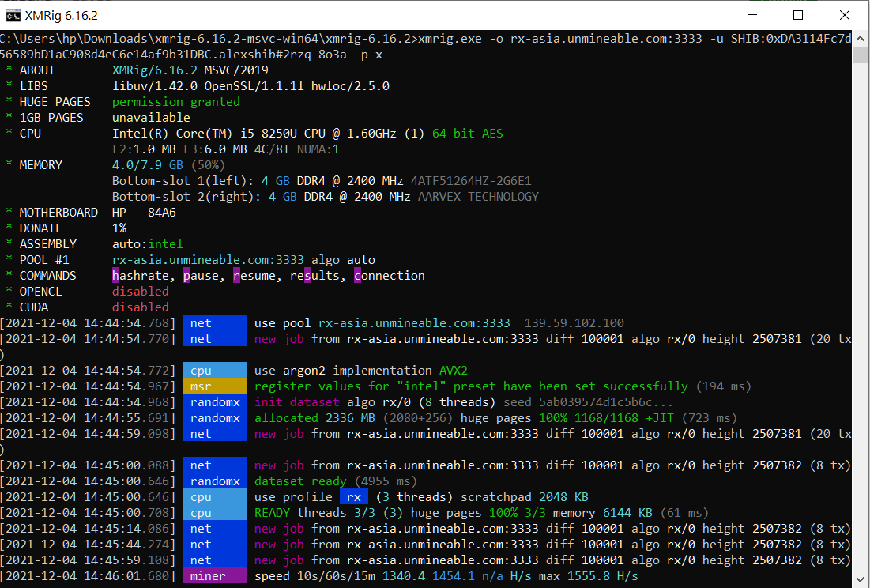Click the 'AVX2' argon2 implementation text

pos(454,371)
